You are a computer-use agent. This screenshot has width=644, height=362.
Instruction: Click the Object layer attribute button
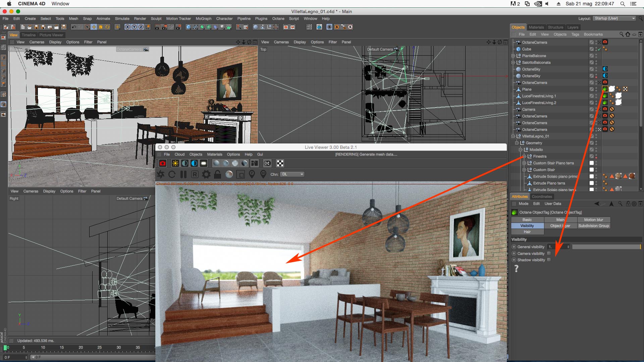(x=560, y=226)
